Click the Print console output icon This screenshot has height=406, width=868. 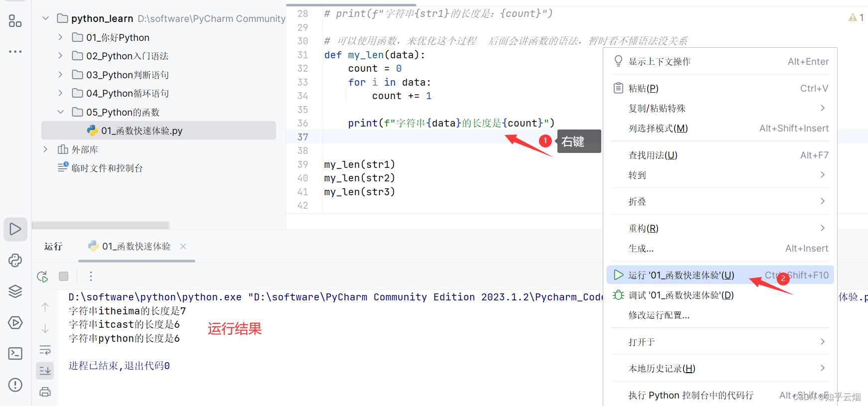pyautogui.click(x=45, y=392)
